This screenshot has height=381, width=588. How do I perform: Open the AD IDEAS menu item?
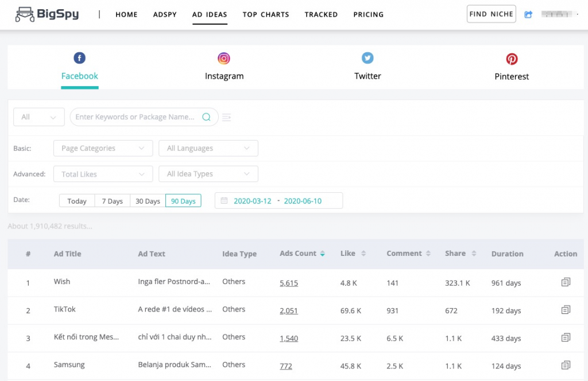tap(210, 14)
